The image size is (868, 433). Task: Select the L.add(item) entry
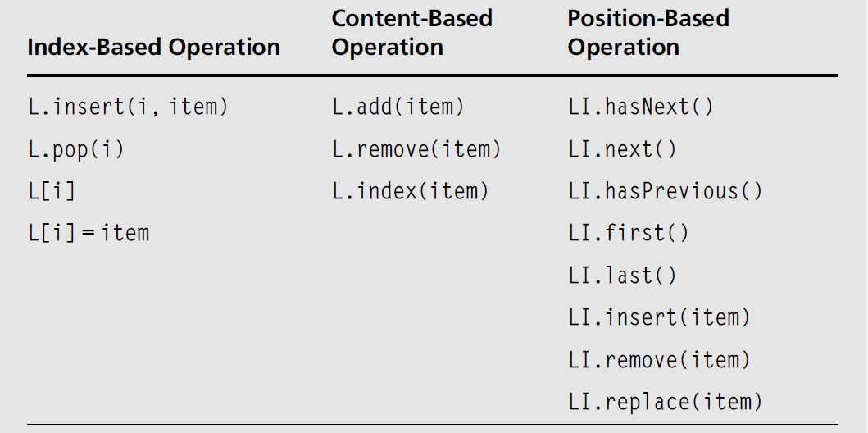pyautogui.click(x=398, y=107)
